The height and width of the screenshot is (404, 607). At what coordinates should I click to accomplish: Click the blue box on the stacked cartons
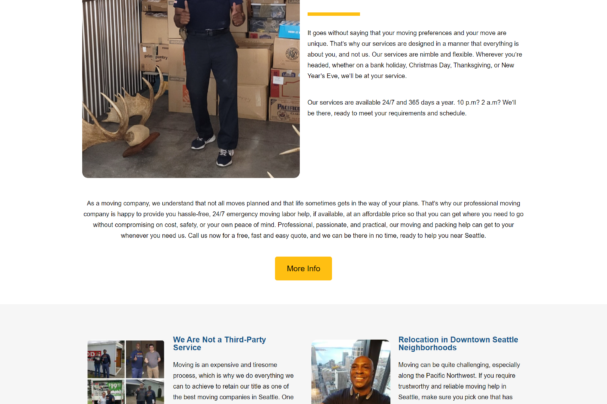click(289, 30)
